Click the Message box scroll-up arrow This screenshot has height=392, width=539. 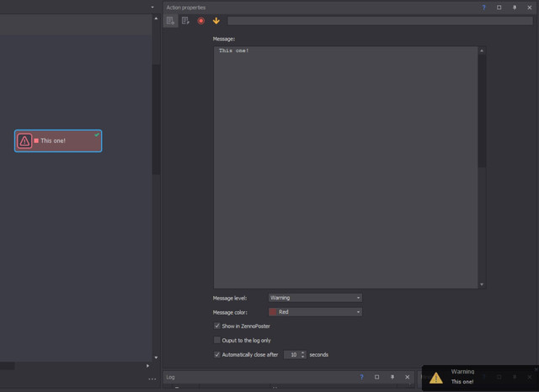click(x=482, y=50)
